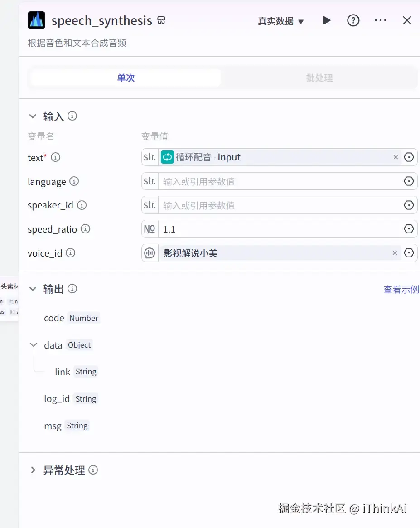Switch to the 单次 tab

tap(126, 78)
